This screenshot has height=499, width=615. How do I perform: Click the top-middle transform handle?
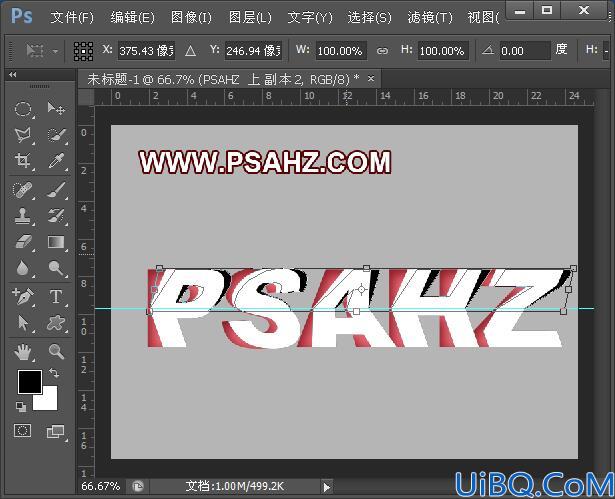366,268
